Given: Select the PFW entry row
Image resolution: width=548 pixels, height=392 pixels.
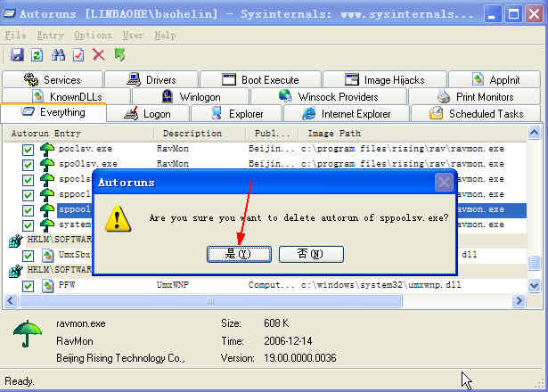Looking at the screenshot, I should pyautogui.click(x=266, y=285).
